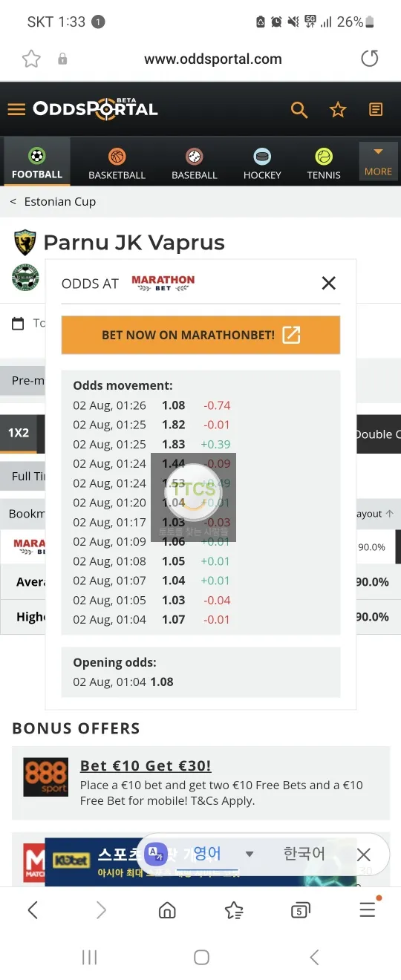
Task: Select the BASKETBALL sport tab
Action: 117,164
